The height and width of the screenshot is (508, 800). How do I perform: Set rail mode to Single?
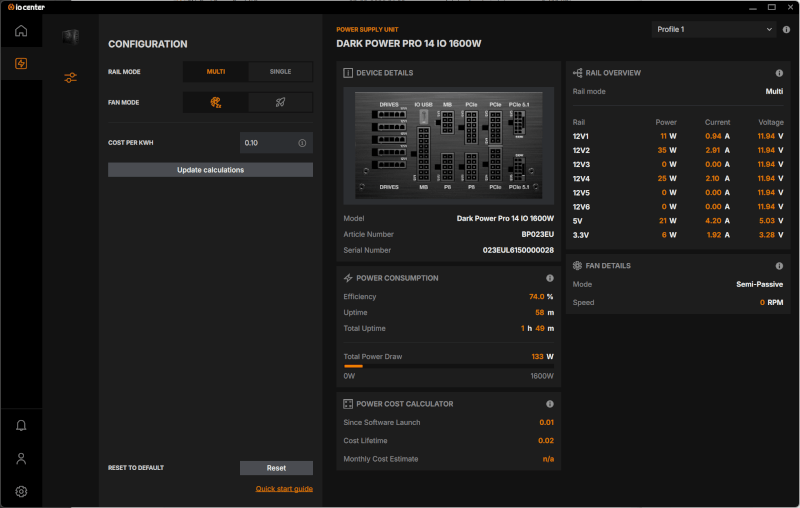pos(280,72)
